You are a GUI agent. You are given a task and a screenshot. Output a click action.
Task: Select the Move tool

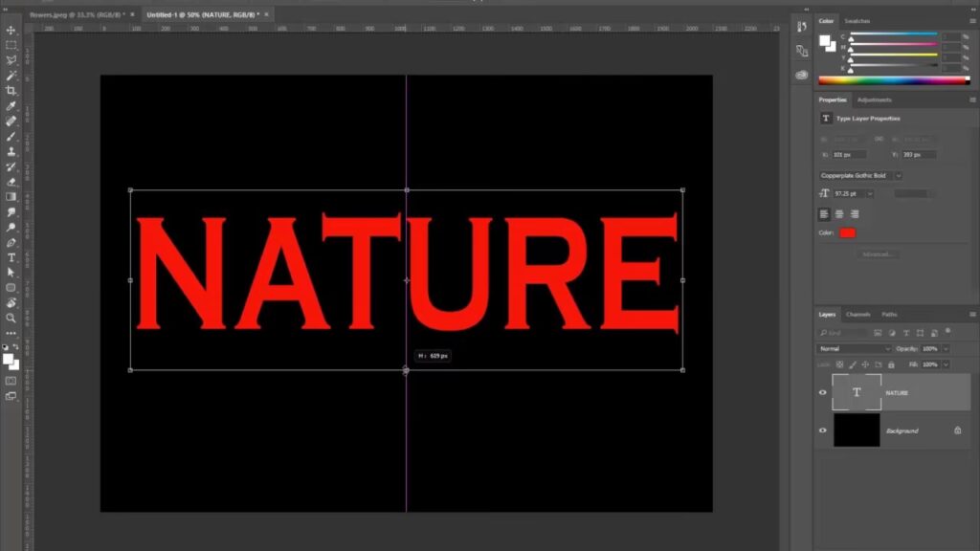pyautogui.click(x=11, y=30)
